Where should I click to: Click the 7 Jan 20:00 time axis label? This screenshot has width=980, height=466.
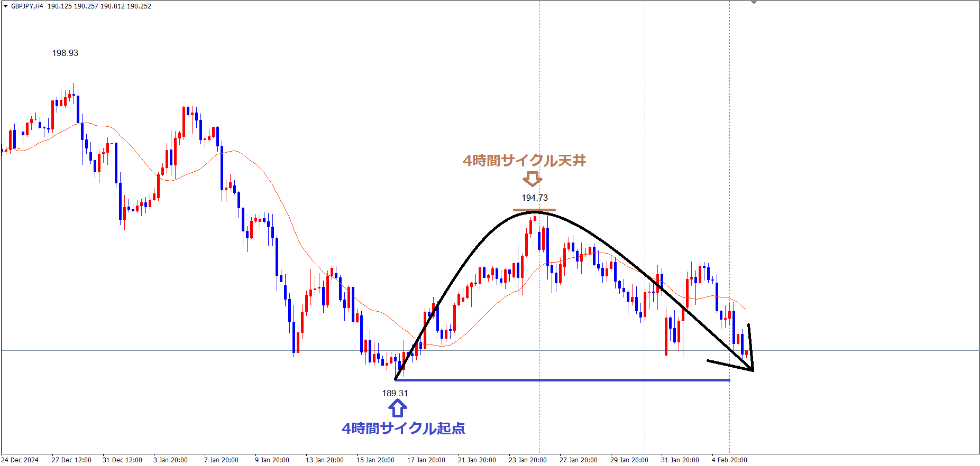[221, 460]
